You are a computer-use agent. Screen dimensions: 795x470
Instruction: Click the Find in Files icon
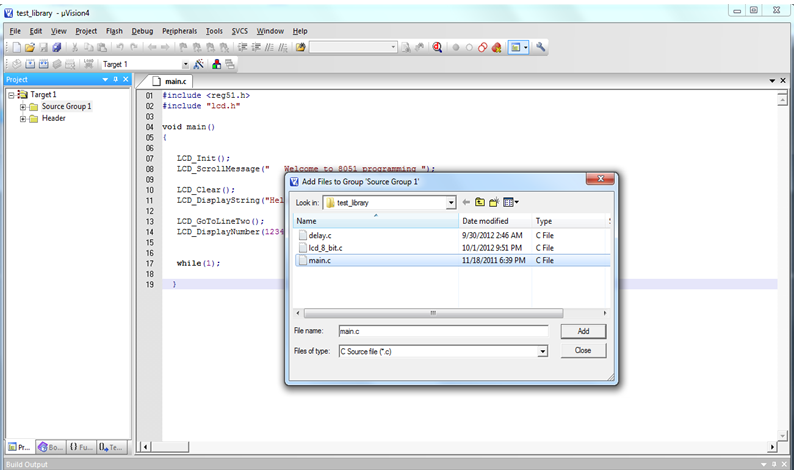click(301, 48)
